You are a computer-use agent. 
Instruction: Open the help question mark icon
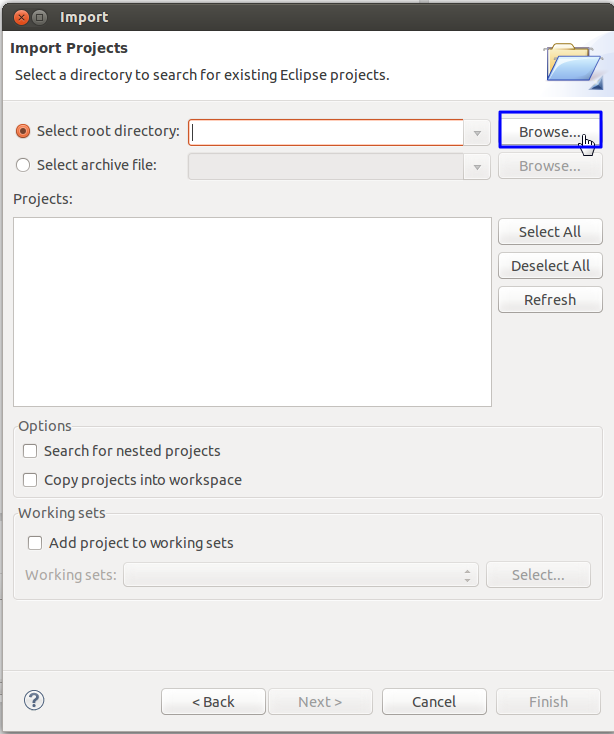[34, 700]
